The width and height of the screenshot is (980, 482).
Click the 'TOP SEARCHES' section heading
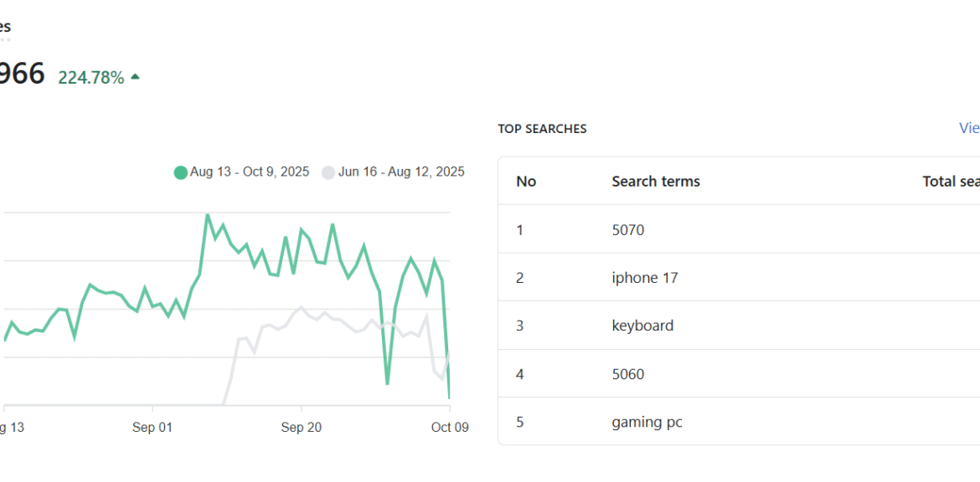(542, 129)
